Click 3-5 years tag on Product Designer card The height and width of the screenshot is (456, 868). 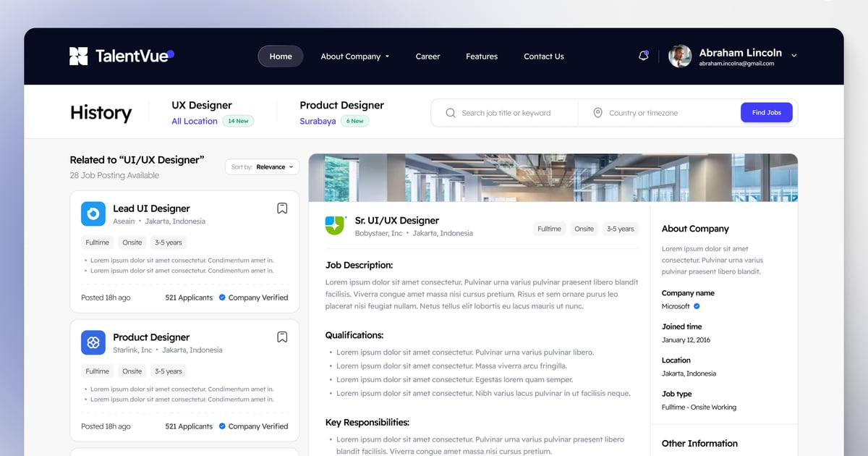pos(169,371)
